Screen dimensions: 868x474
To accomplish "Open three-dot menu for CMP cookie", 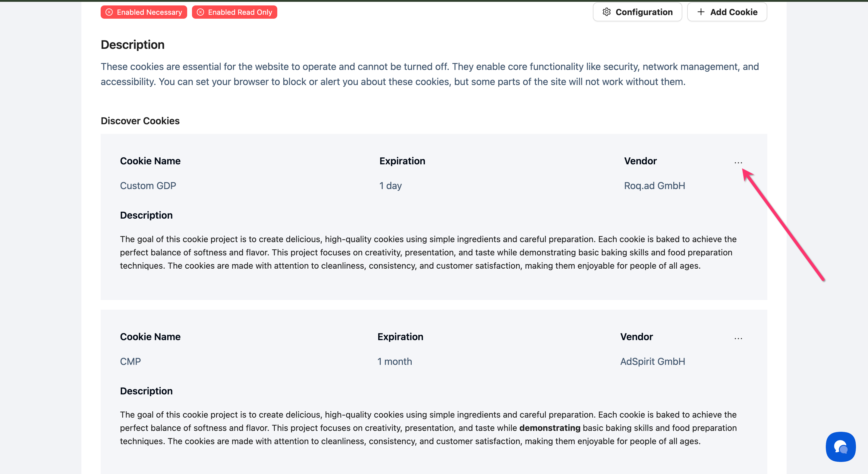I will 738,338.
